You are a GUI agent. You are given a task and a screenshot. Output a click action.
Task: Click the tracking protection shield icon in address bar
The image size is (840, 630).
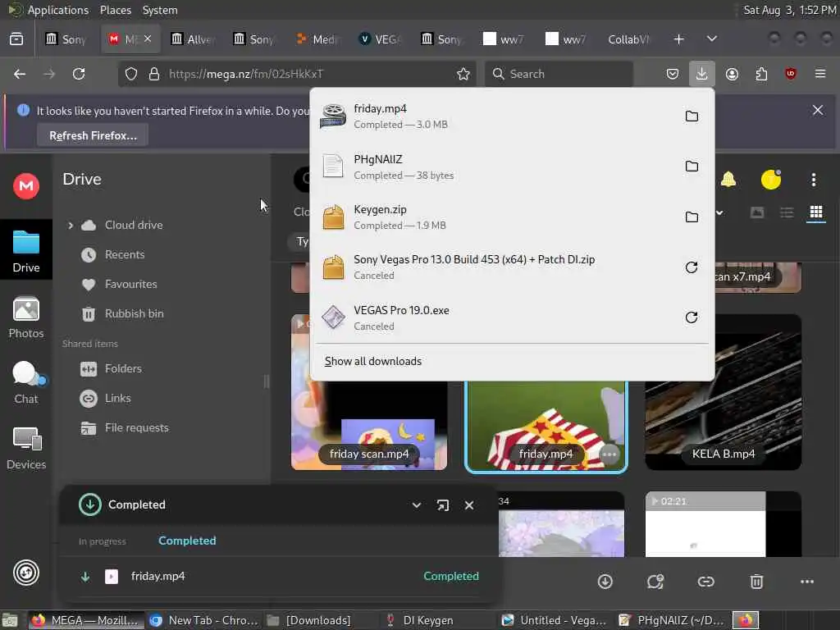coord(131,74)
